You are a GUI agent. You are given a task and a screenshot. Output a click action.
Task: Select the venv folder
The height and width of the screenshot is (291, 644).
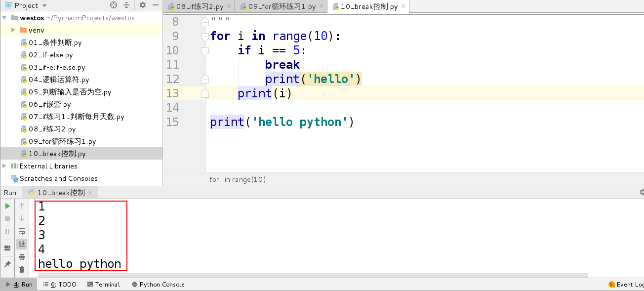pyautogui.click(x=34, y=30)
